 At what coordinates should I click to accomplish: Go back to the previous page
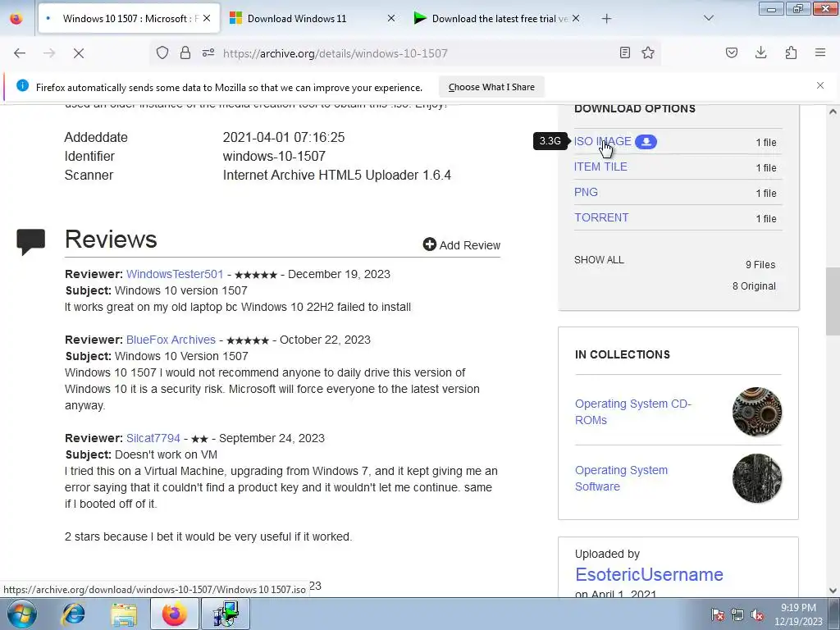coord(20,53)
